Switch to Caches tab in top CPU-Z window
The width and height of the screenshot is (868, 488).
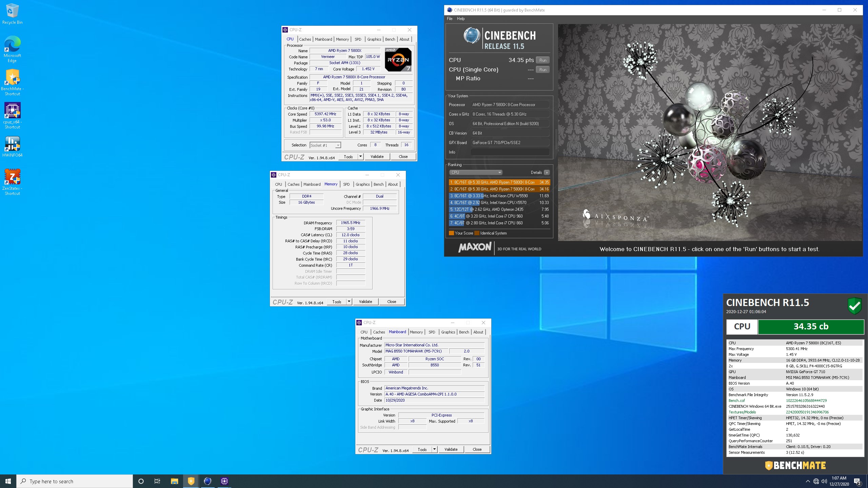[x=305, y=39]
